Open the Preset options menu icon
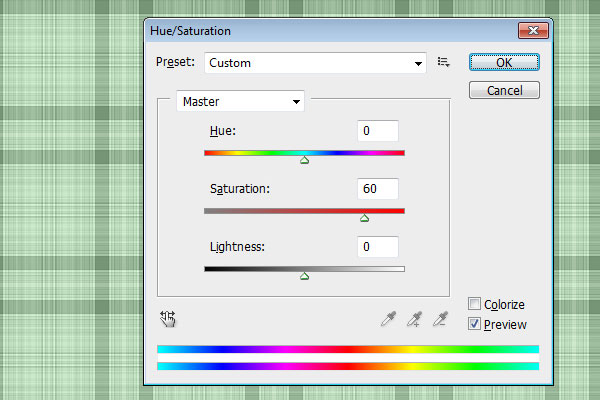The width and height of the screenshot is (600, 400). [444, 62]
